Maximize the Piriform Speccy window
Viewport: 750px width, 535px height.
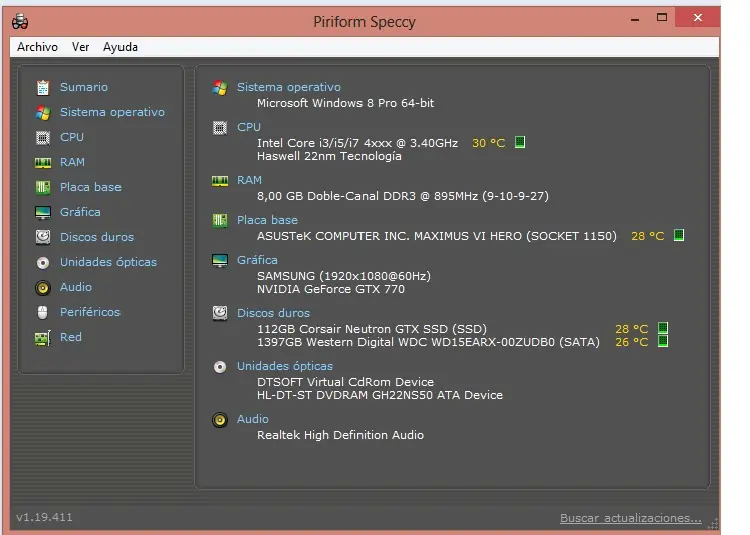coord(662,18)
